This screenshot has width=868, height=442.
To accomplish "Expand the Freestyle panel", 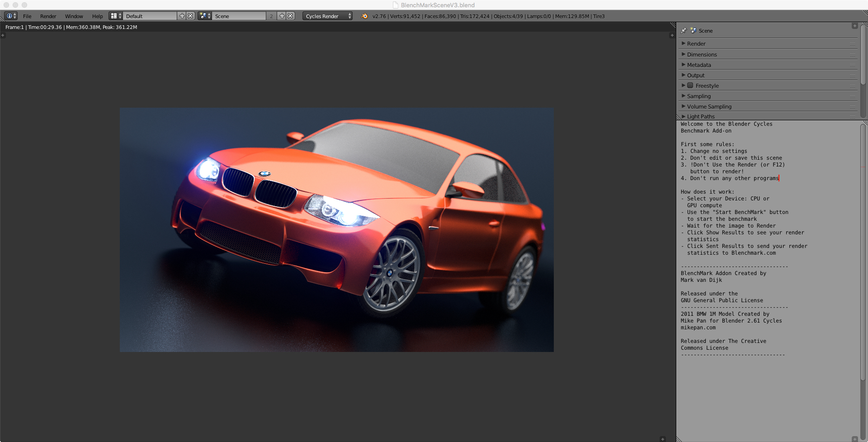I will pos(684,86).
